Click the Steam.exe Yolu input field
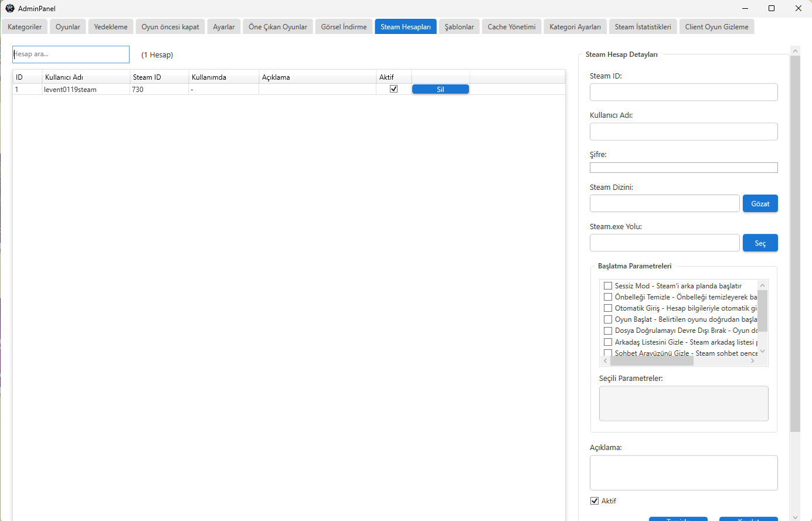The height and width of the screenshot is (521, 812). 665,243
